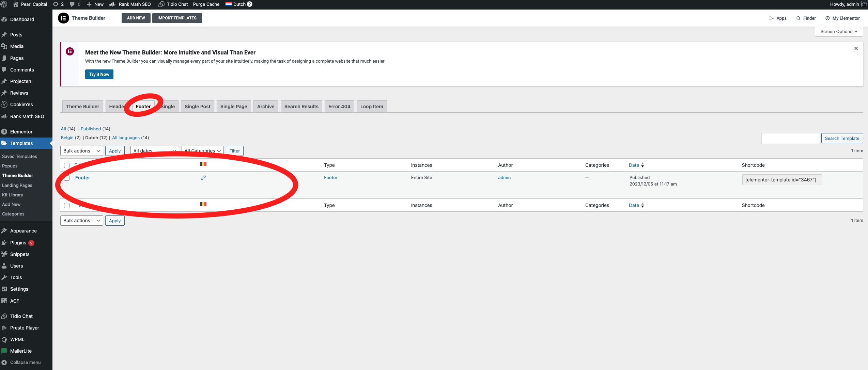868x370 pixels.
Task: Open Finder in Elementor top bar
Action: point(806,18)
